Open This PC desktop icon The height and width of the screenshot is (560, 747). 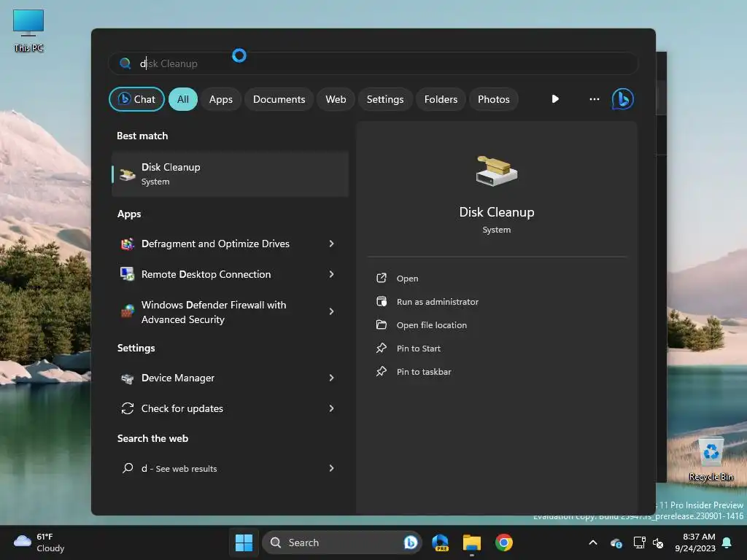[x=28, y=31]
